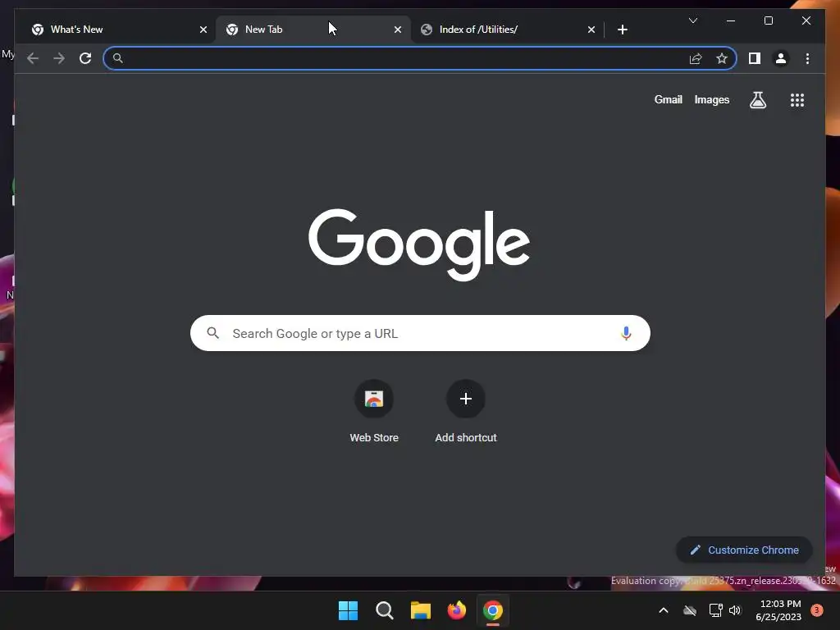Open File Explorer from the taskbar
The height and width of the screenshot is (630, 840).
[421, 610]
